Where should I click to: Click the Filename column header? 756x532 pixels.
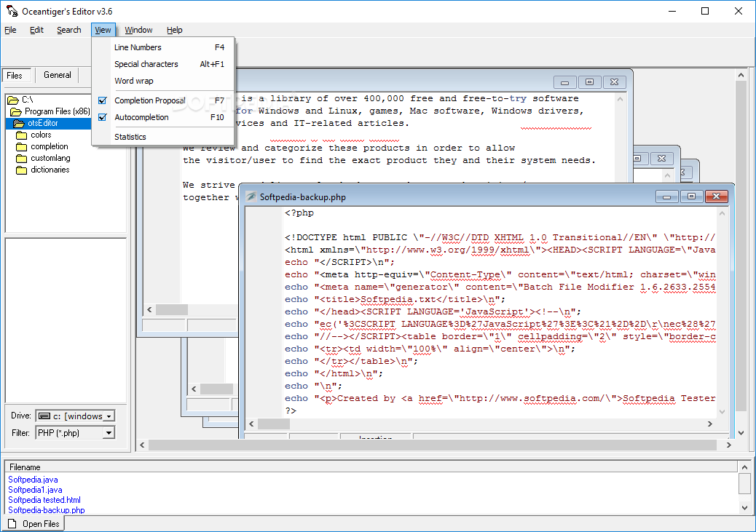point(371,467)
